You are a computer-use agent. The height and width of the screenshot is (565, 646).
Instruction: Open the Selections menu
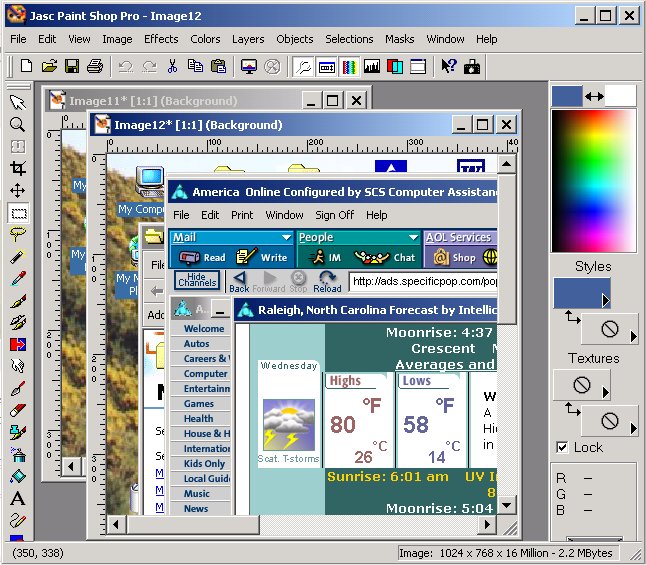(x=349, y=39)
